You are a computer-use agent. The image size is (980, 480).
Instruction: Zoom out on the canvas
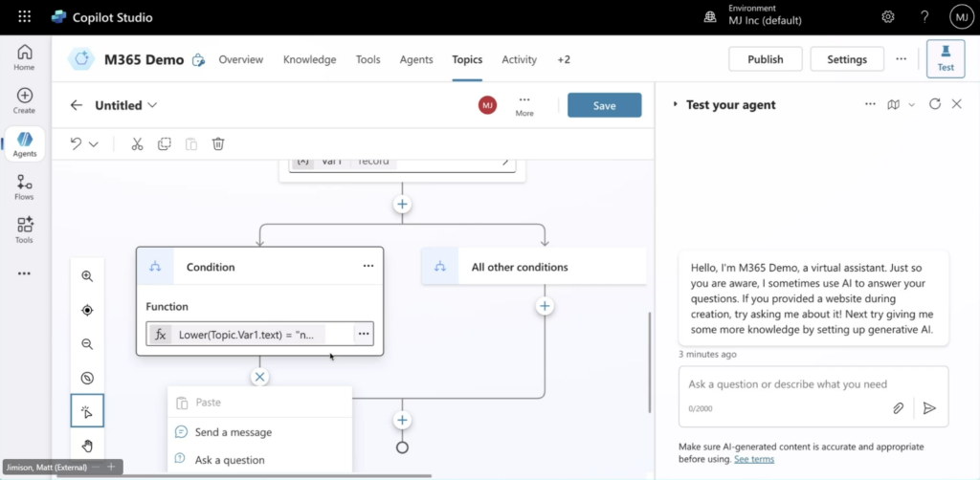pos(87,344)
